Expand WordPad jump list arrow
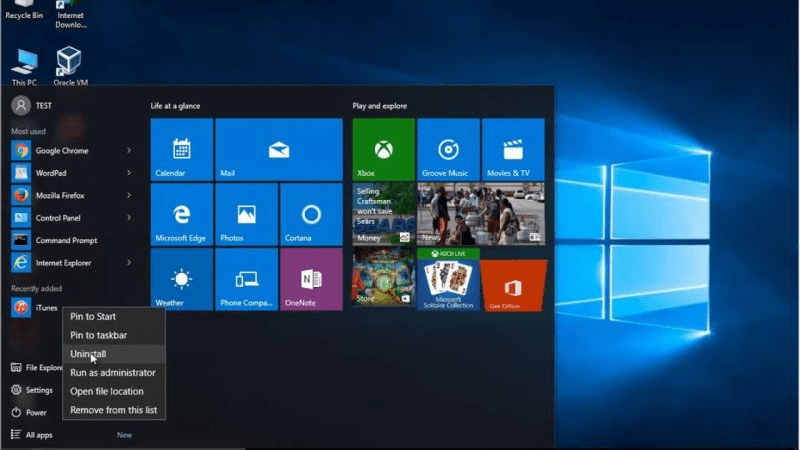The image size is (800, 450). point(129,173)
